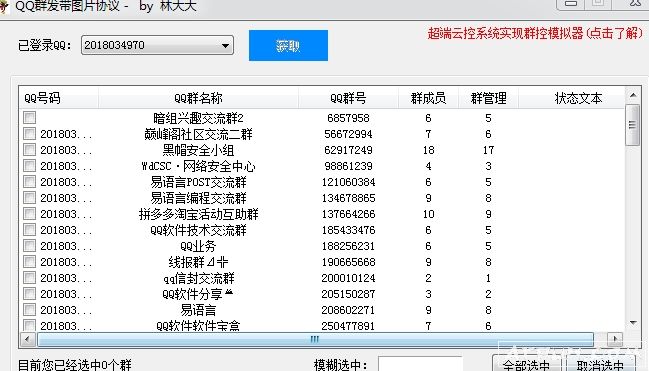Screen dimensions: 649x371
Task: Click group number 134678865
Action: click(x=348, y=198)
